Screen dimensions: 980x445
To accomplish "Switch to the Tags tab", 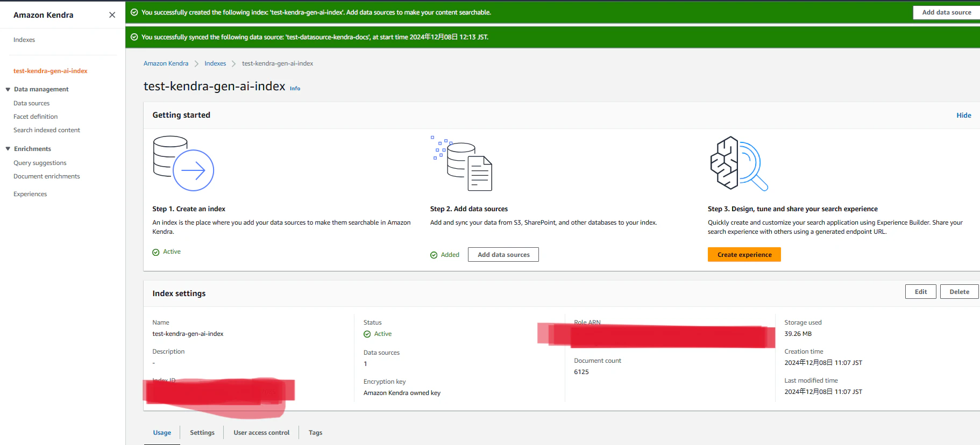I will [316, 433].
